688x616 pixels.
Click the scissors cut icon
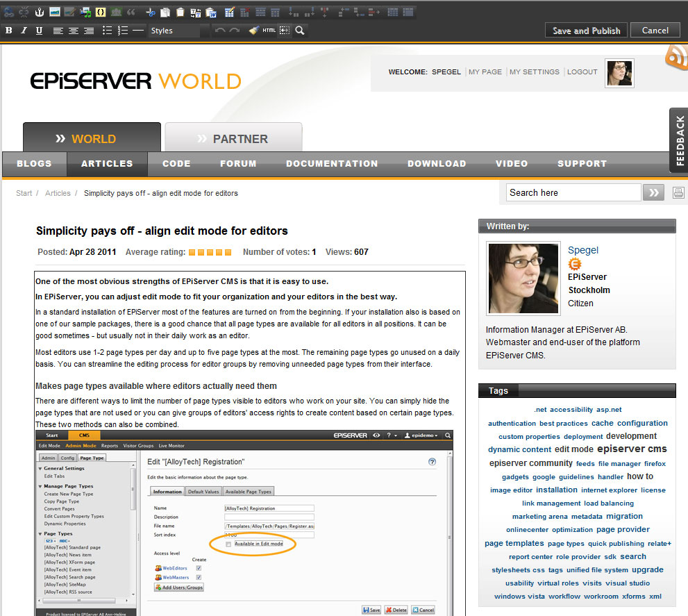click(150, 13)
